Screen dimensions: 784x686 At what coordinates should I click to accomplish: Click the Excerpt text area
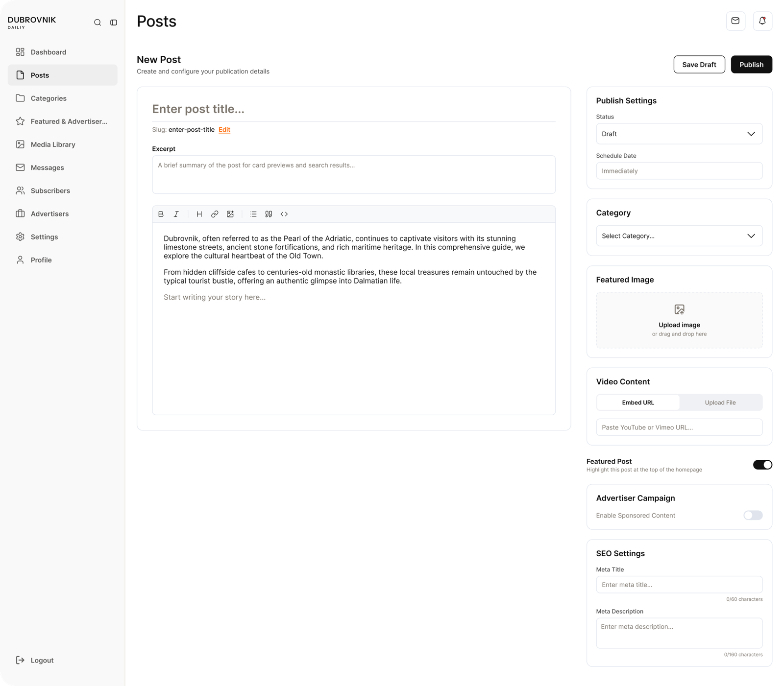354,175
